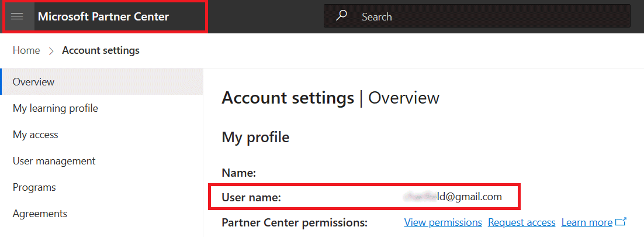Viewport: 644px width, 237px height.
Task: Click the breadcrumb chevron separator
Action: (x=51, y=51)
